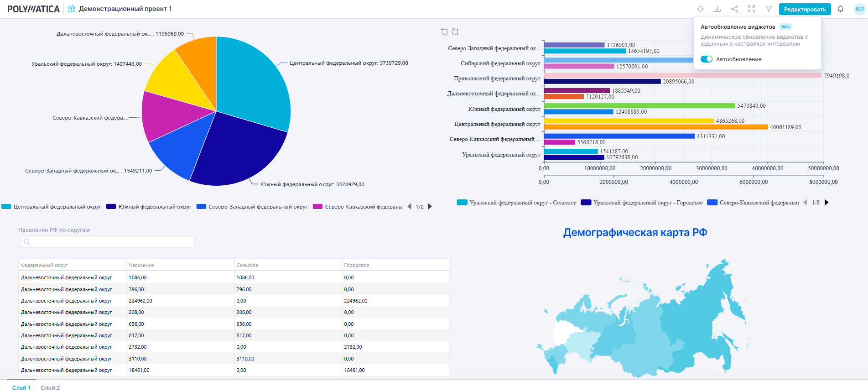
Task: Open the КЛ user avatar menu
Action: [859, 9]
